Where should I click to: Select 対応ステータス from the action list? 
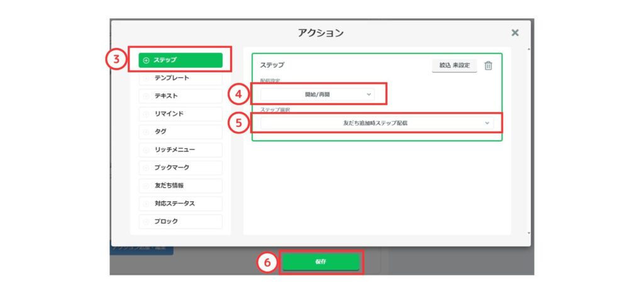180,204
